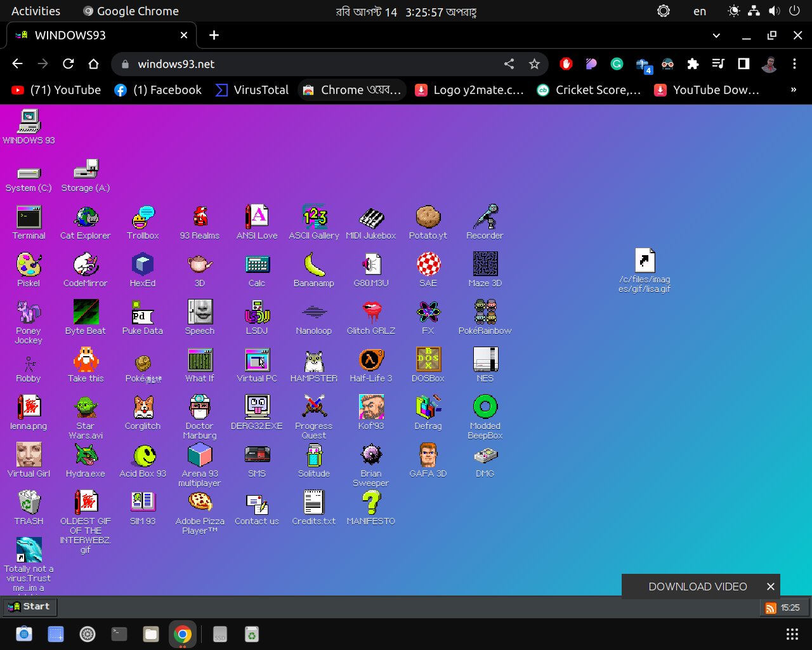The height and width of the screenshot is (650, 812).
Task: Open the Half-Life 3 icon
Action: tap(371, 361)
